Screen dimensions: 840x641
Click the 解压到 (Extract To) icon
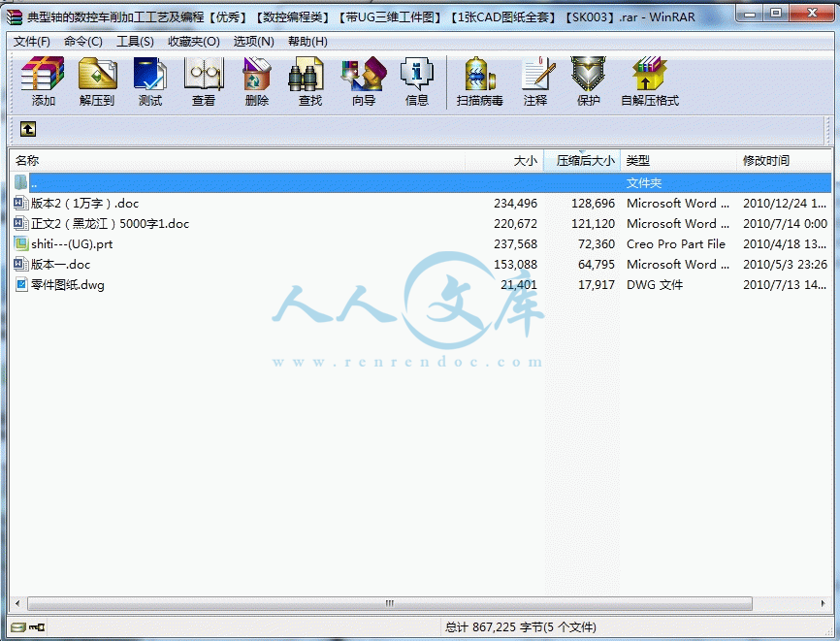click(x=97, y=80)
